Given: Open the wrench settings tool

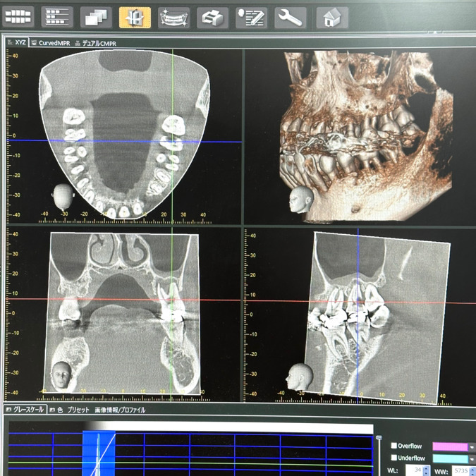Looking at the screenshot, I should coord(289,18).
